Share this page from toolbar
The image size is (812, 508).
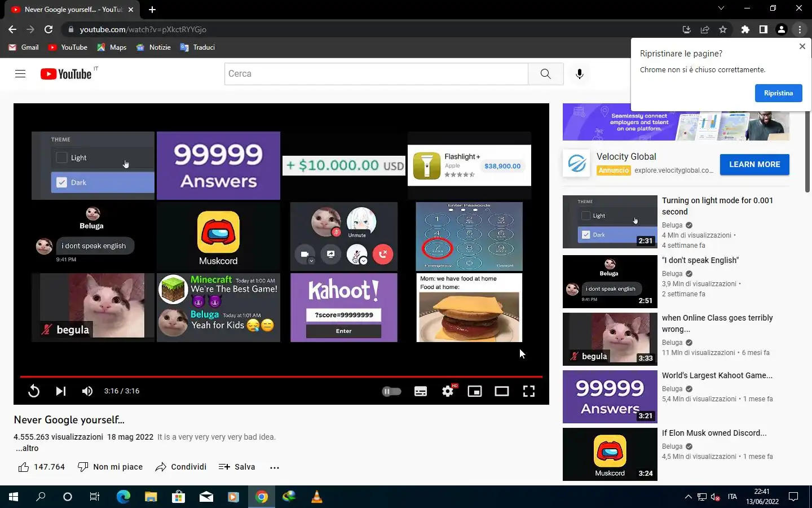pos(705,29)
